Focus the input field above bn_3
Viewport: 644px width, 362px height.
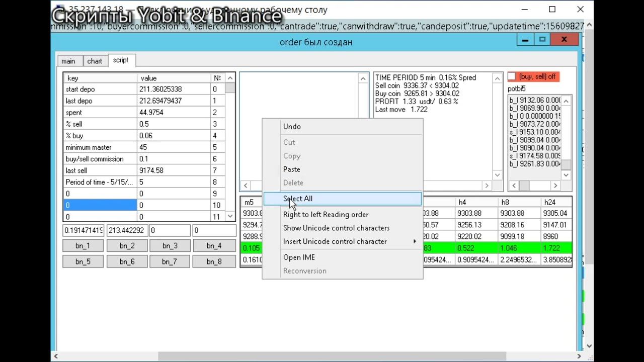[x=170, y=231]
